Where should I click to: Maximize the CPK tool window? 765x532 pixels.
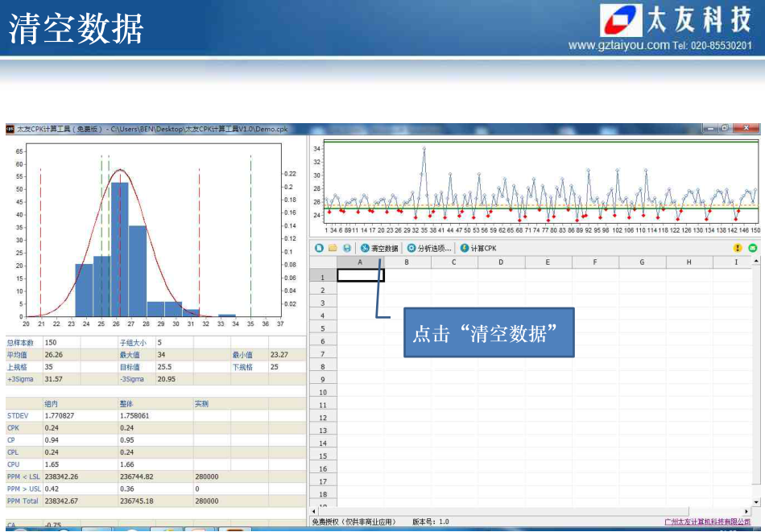(x=725, y=128)
